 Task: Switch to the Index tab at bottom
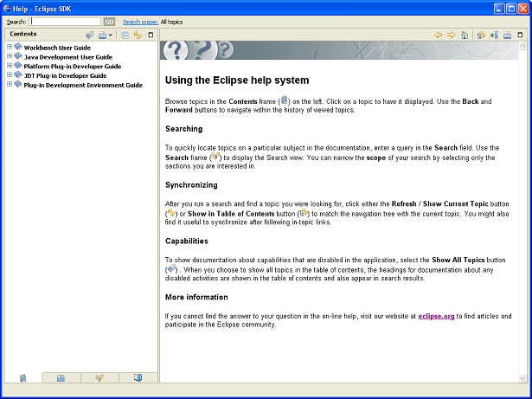click(x=61, y=377)
